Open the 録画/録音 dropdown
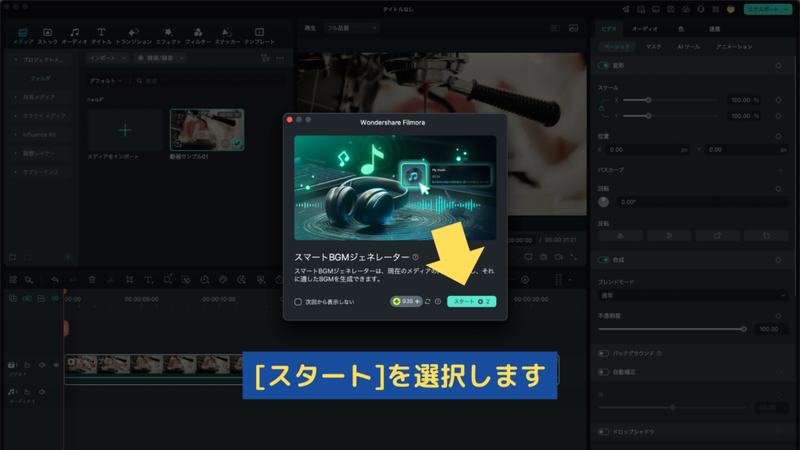800x450 pixels. [x=160, y=58]
